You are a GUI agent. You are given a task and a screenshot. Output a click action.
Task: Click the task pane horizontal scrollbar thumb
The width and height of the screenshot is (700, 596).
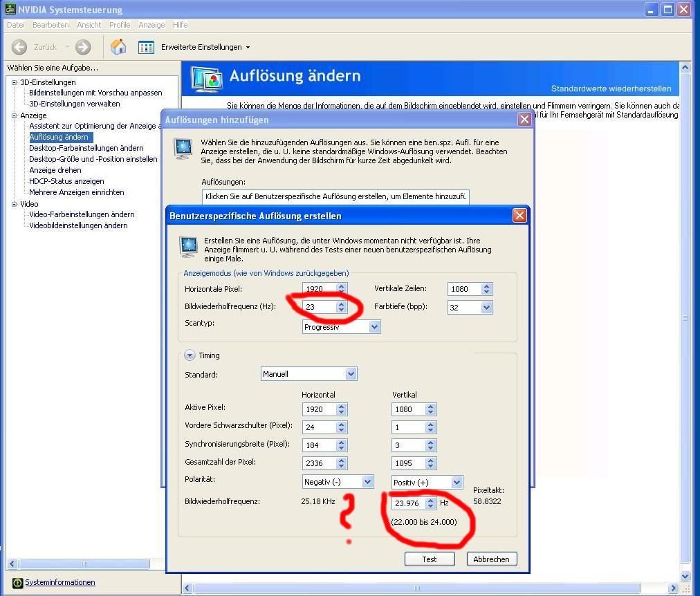point(84,564)
